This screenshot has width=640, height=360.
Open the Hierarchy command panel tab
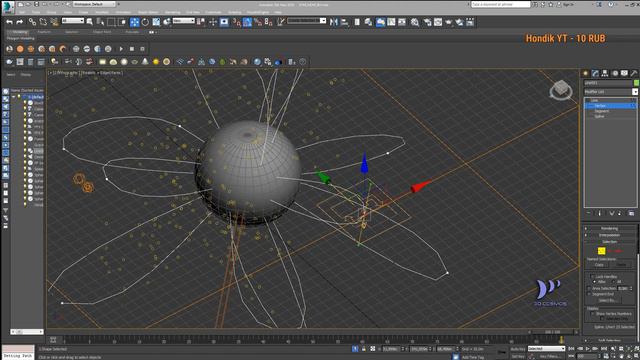point(605,73)
